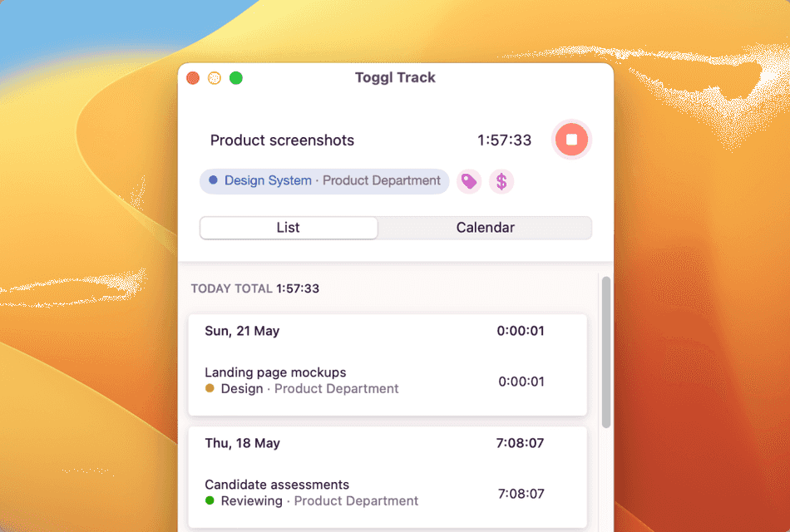Viewport: 790px width, 532px height.
Task: Toggle billable status with the dollar icon
Action: pos(501,180)
